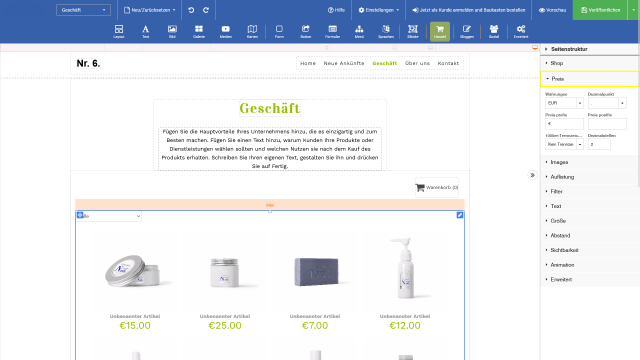Click the Preis prefix input field
The image size is (640, 360).
tap(564, 124)
